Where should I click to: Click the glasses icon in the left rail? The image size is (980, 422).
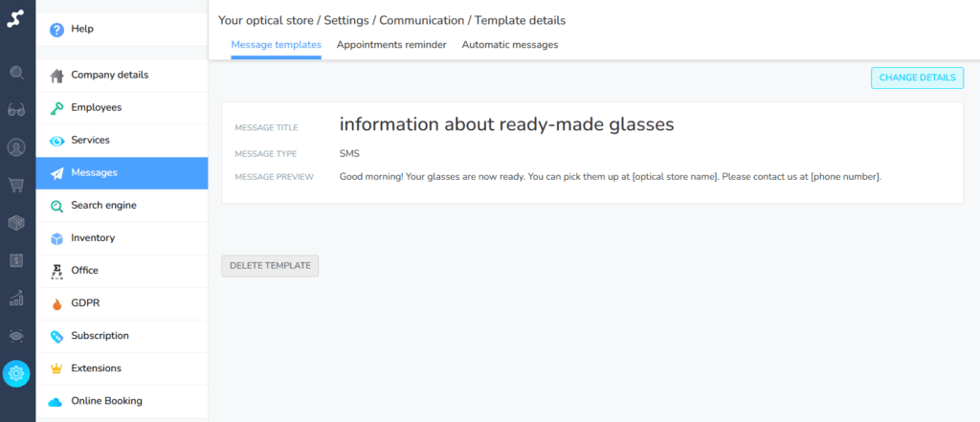point(16,110)
